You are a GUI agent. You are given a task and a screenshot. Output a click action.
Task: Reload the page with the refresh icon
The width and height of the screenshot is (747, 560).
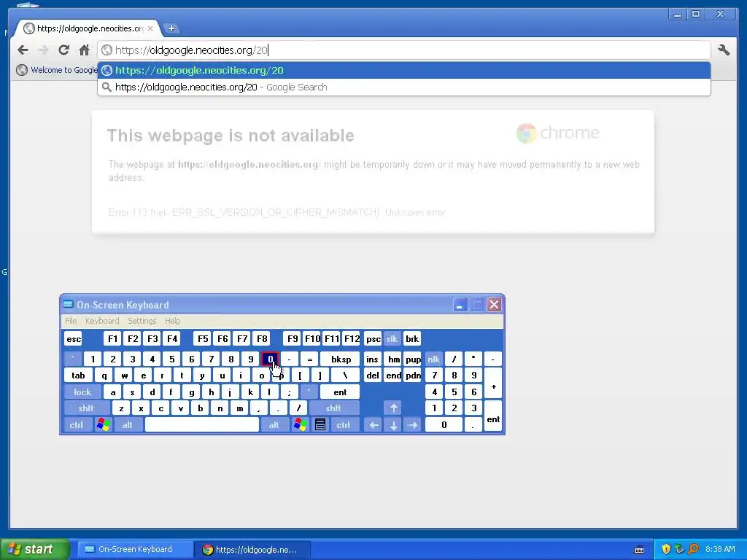pyautogui.click(x=64, y=50)
